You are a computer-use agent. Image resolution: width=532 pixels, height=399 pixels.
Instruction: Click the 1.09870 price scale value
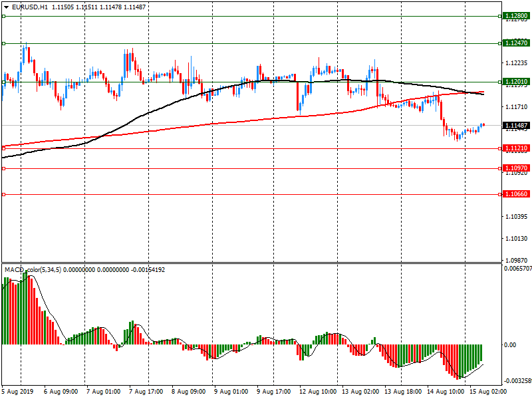click(x=517, y=261)
